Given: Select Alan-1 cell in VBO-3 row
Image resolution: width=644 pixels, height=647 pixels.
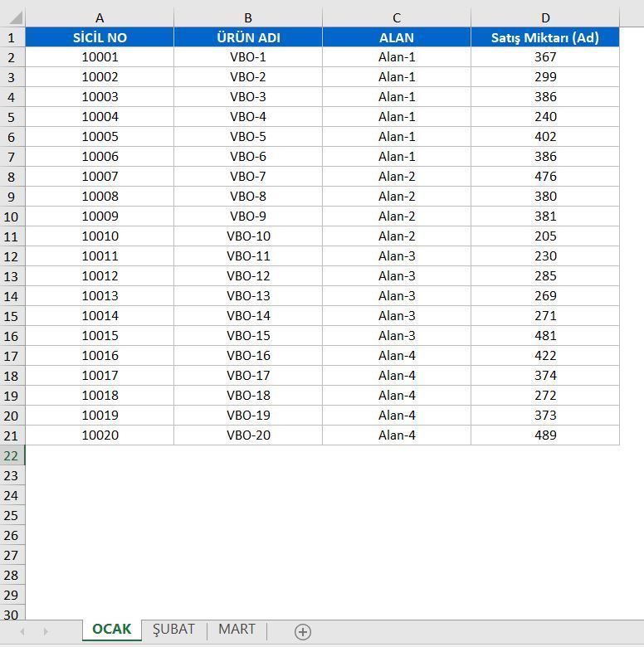Looking at the screenshot, I should 397,96.
